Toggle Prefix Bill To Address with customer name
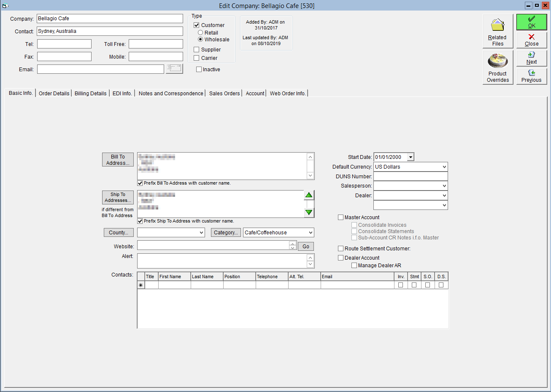Image resolution: width=551 pixels, height=392 pixels. pyautogui.click(x=140, y=183)
